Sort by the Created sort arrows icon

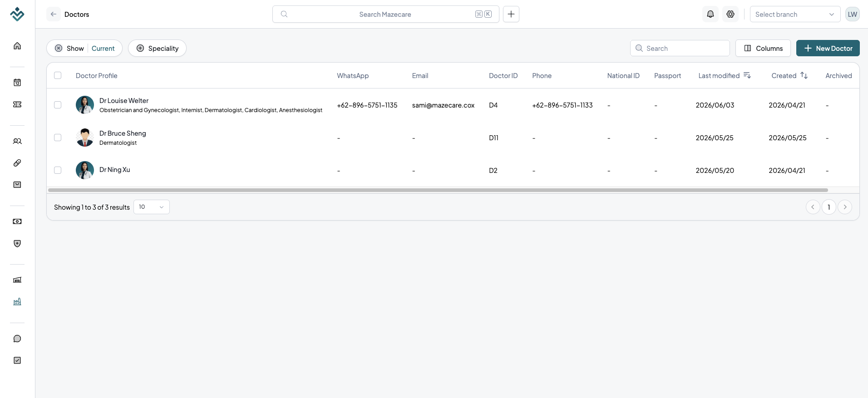point(804,75)
